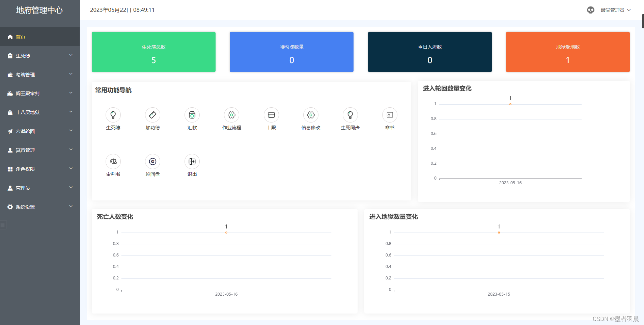
Task: Click the 生死同步 bulb icon
Action: pos(350,115)
